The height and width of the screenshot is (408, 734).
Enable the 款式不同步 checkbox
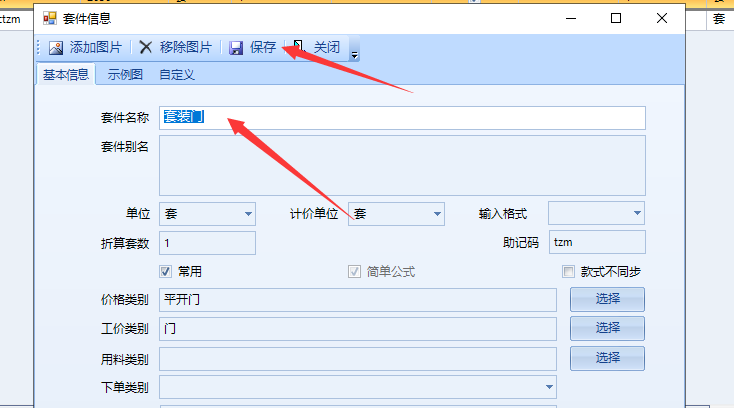[568, 272]
